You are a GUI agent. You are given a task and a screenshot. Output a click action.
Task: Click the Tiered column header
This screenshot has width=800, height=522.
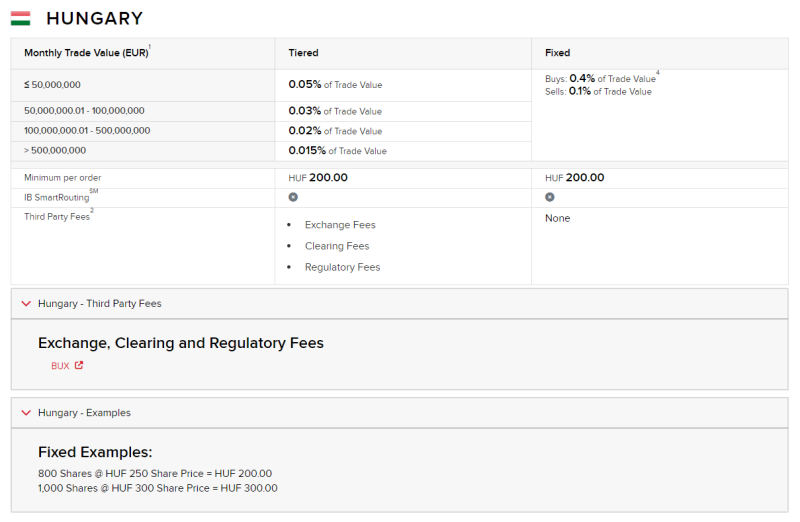point(303,53)
